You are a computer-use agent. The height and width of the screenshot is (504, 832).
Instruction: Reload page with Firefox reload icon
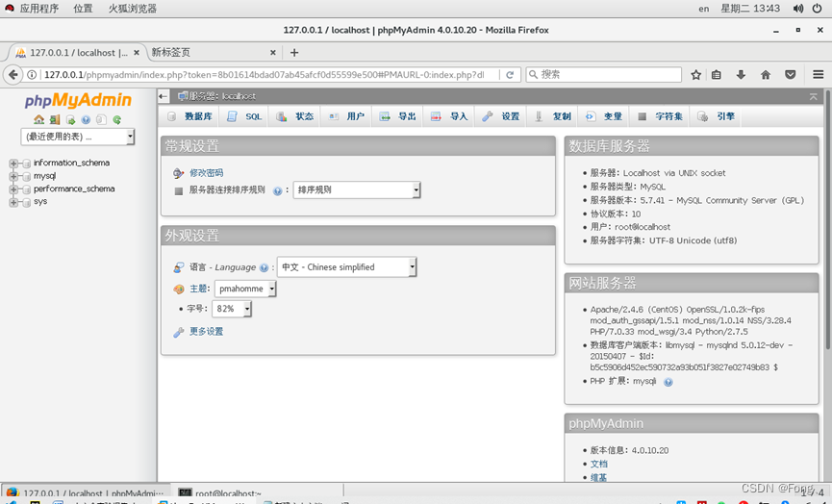coord(510,75)
